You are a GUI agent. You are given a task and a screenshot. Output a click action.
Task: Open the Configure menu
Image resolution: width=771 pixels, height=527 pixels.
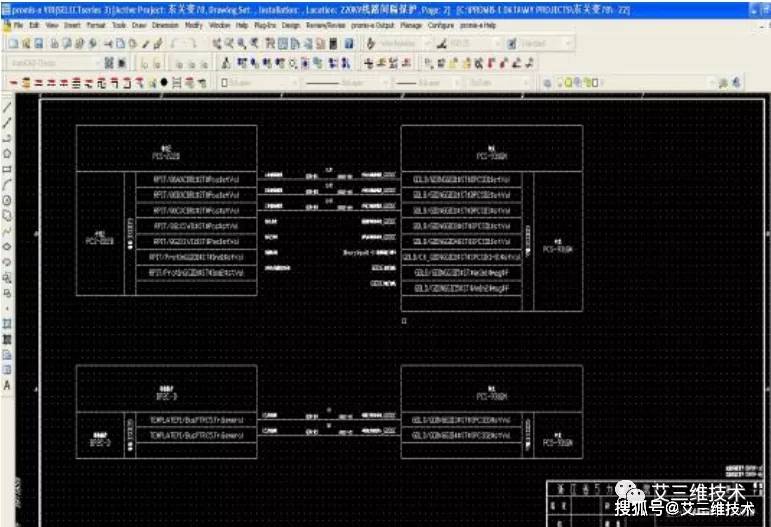(441, 25)
